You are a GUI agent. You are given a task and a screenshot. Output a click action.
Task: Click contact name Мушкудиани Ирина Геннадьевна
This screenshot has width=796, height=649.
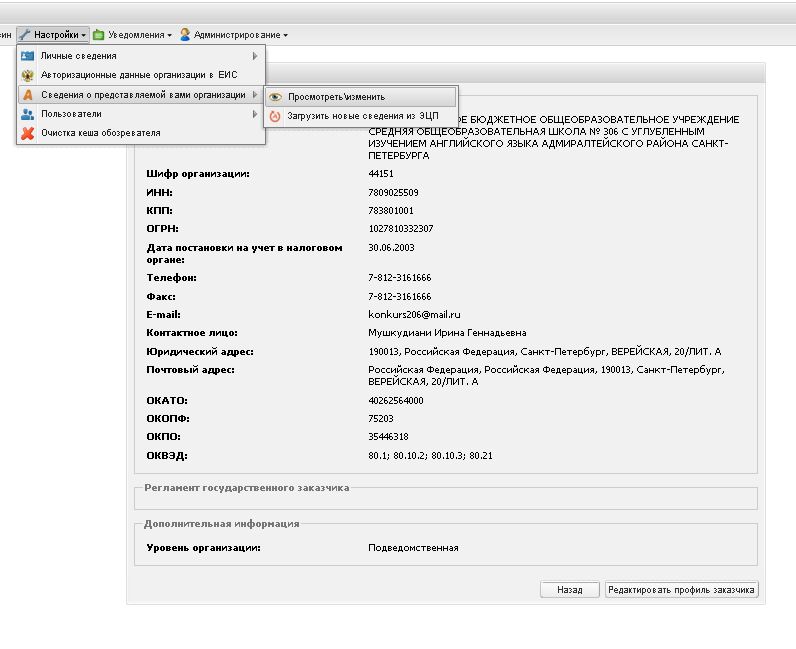pyautogui.click(x=447, y=333)
